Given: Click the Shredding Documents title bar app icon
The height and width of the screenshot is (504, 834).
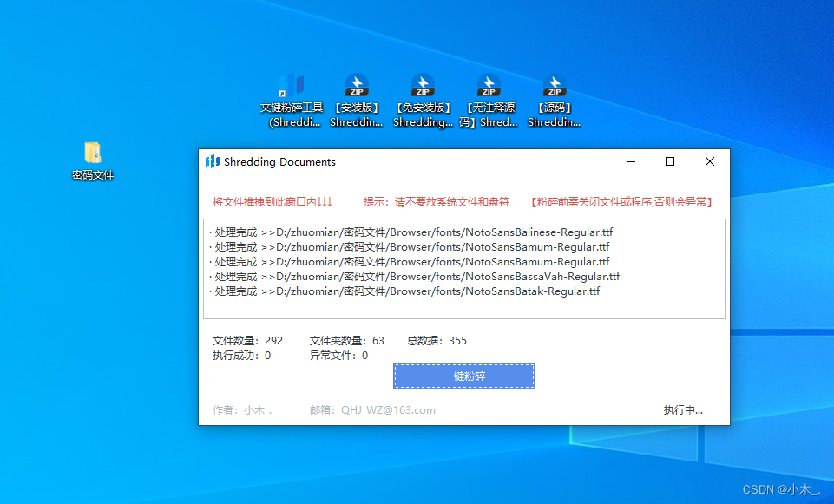Looking at the screenshot, I should (212, 161).
